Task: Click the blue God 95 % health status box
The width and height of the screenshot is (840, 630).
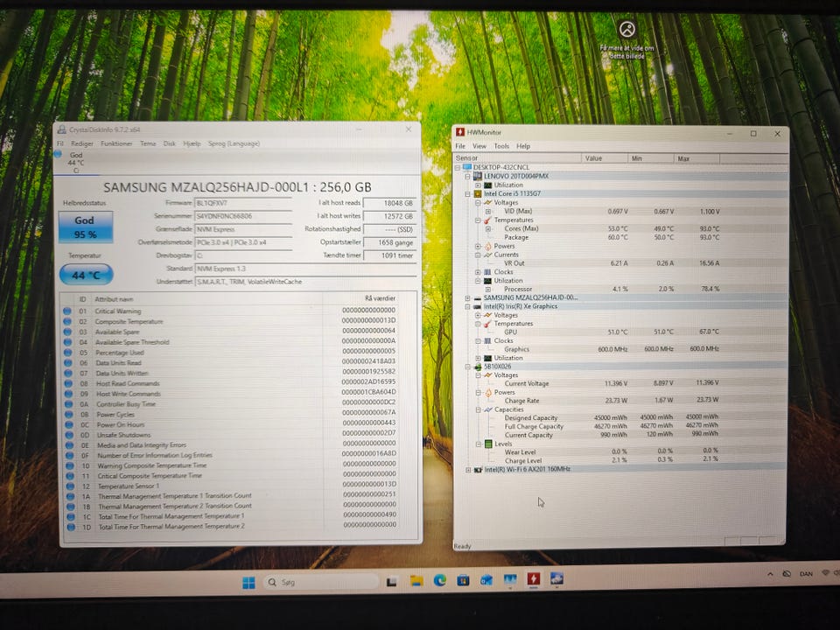Action: click(84, 227)
